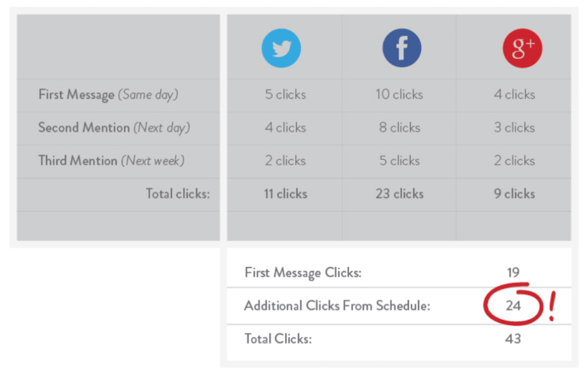
Task: Click the Google Plus icon
Action: click(x=523, y=49)
